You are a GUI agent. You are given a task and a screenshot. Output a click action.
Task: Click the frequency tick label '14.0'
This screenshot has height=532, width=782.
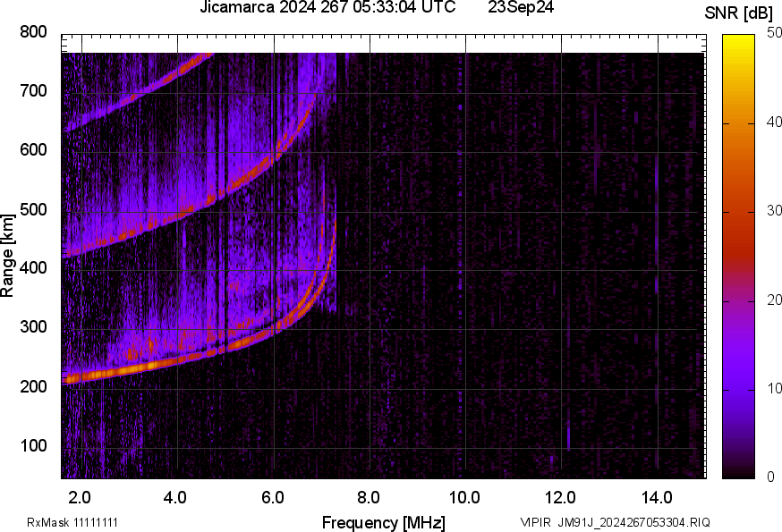click(657, 498)
